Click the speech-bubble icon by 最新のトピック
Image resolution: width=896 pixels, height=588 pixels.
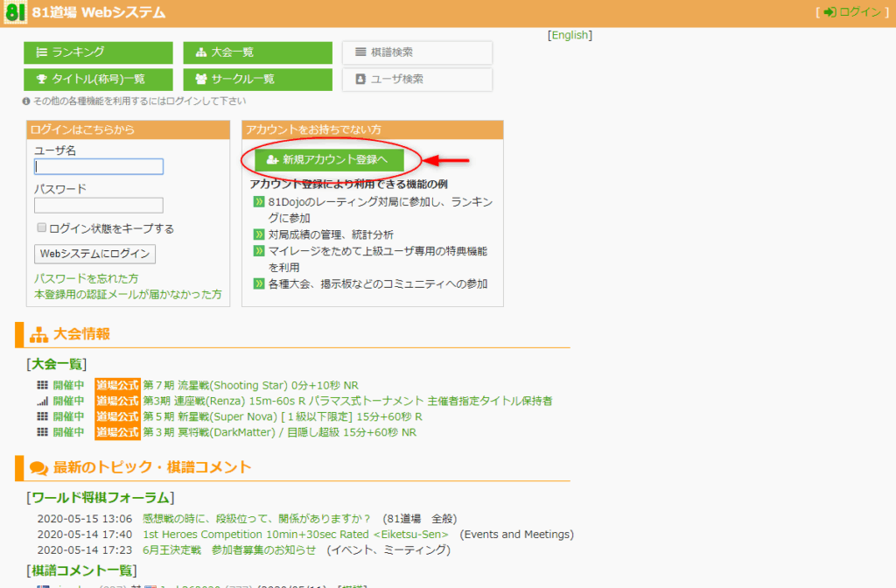tap(38, 468)
